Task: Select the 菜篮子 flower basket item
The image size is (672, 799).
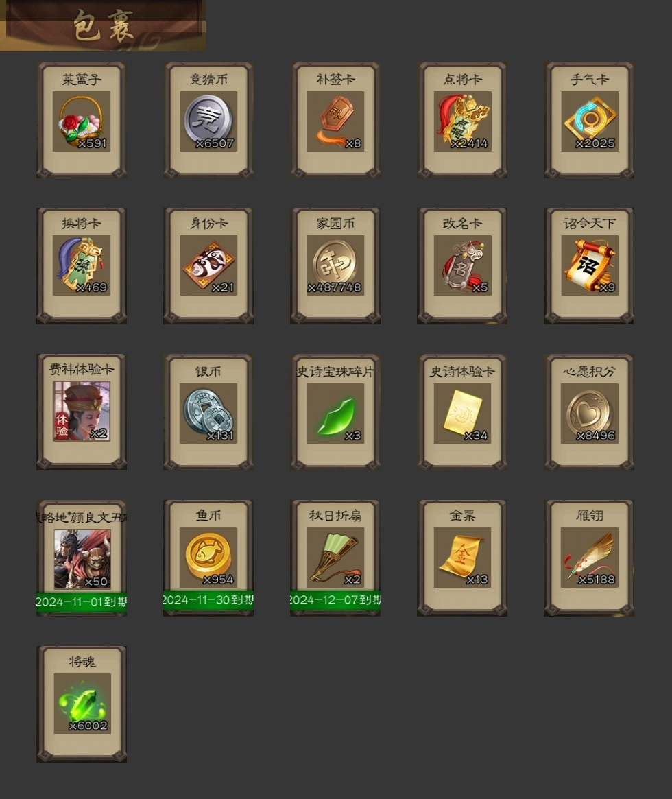Action: [82, 121]
